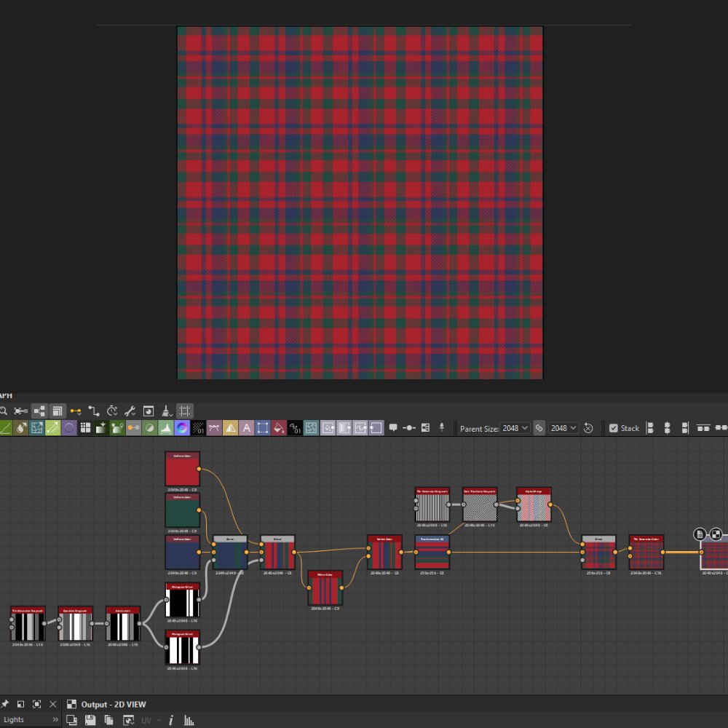This screenshot has width=728, height=728.
Task: Save the current 2D view image
Action: click(x=91, y=719)
